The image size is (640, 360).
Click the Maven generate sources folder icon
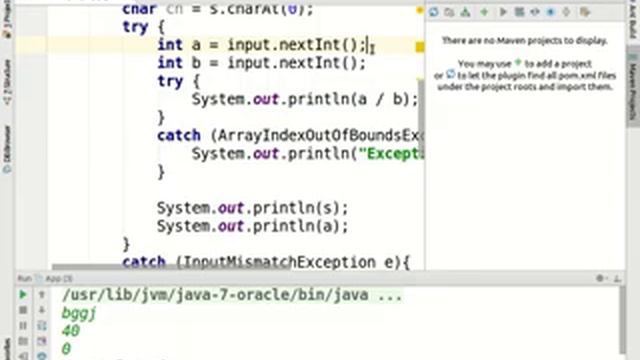[x=449, y=12]
